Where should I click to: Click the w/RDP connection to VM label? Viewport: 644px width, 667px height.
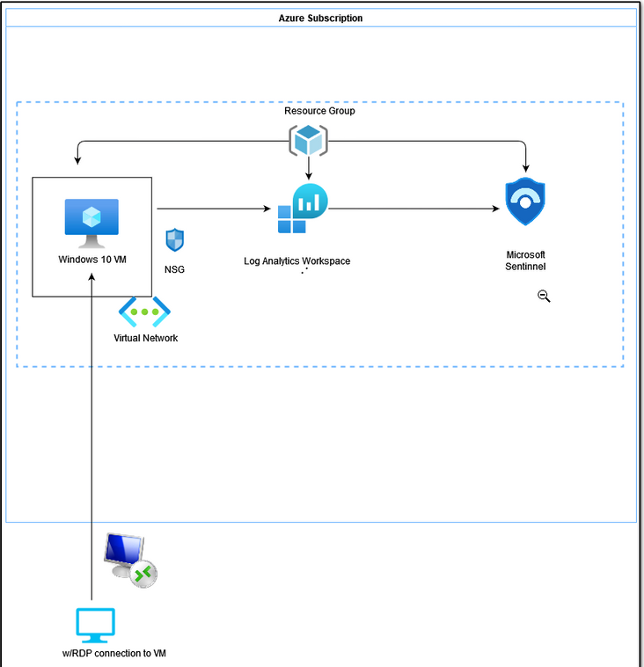point(114,654)
